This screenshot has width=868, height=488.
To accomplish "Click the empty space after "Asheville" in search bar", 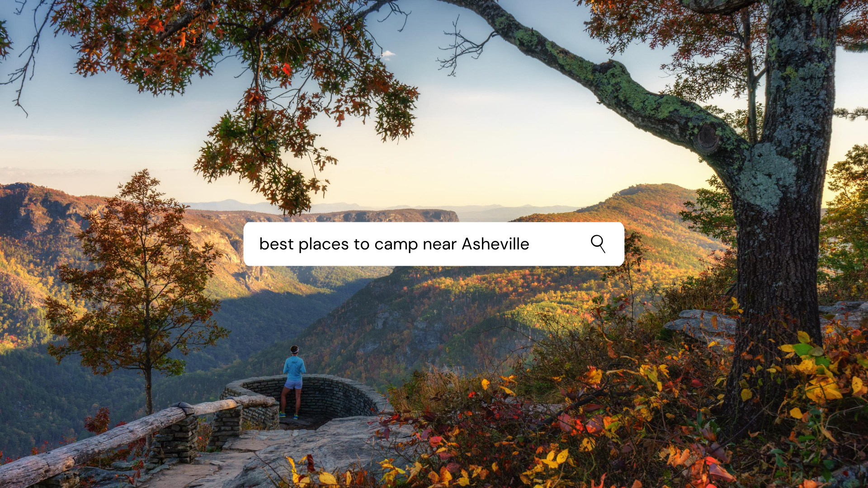I will (558, 244).
